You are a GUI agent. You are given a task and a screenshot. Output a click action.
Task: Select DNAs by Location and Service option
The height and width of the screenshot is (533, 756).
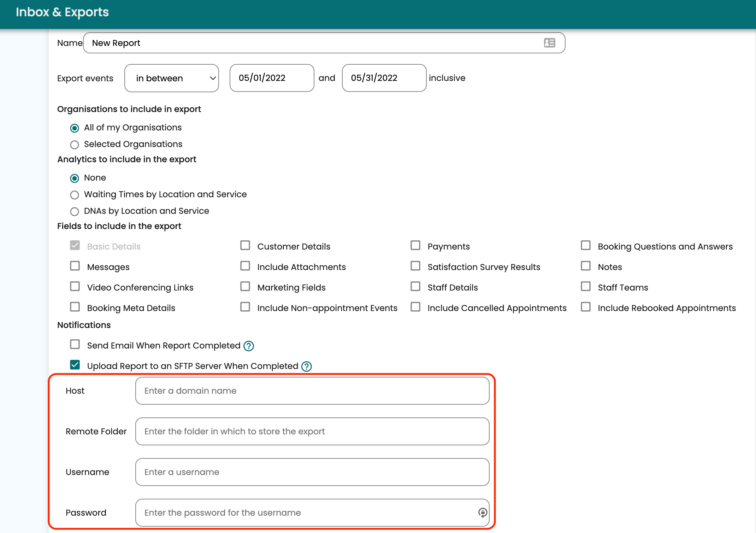pos(75,211)
